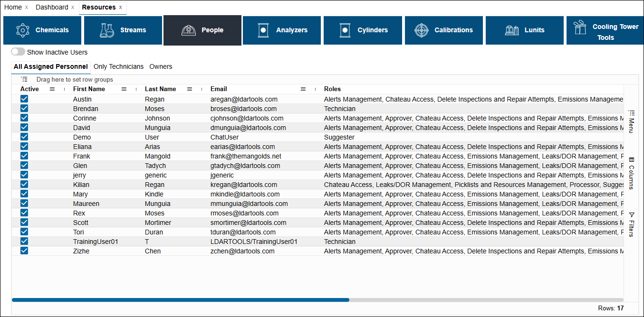Open the First Name column menu

click(x=124, y=89)
